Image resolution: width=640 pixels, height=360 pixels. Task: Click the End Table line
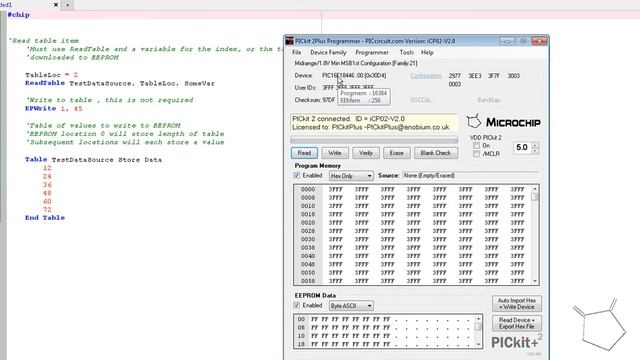click(x=45, y=218)
